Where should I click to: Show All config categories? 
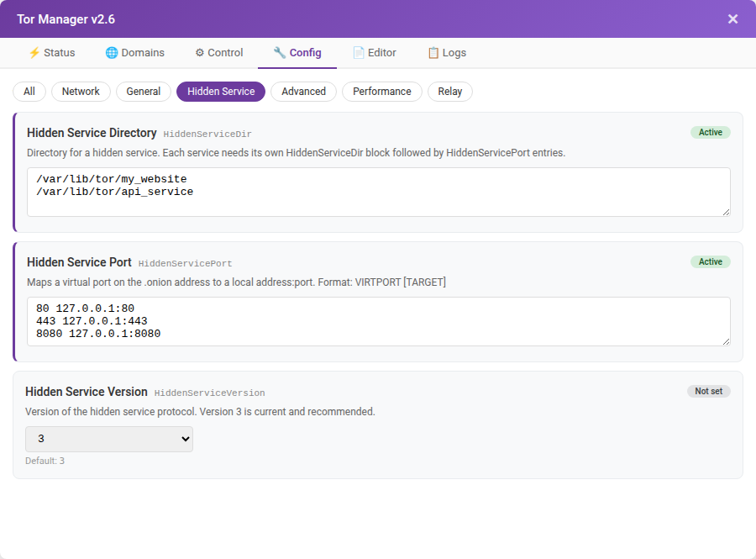pyautogui.click(x=29, y=92)
